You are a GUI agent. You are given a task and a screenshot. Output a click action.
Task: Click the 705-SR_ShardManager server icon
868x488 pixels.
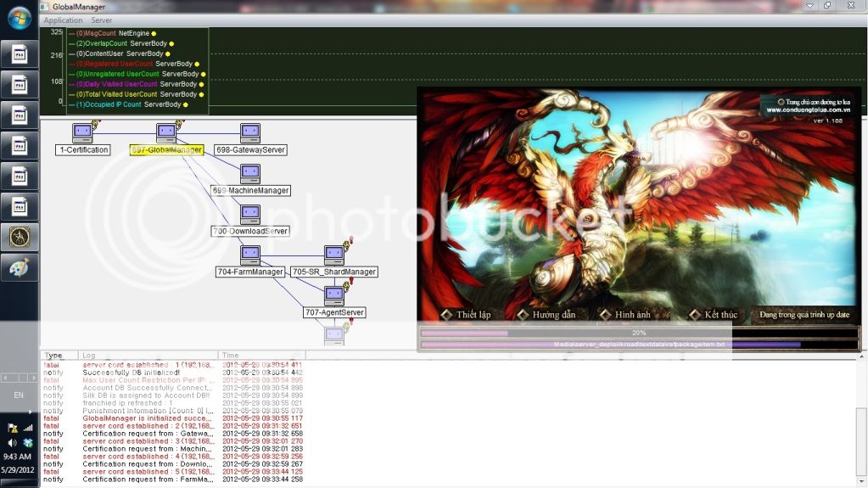pyautogui.click(x=333, y=255)
